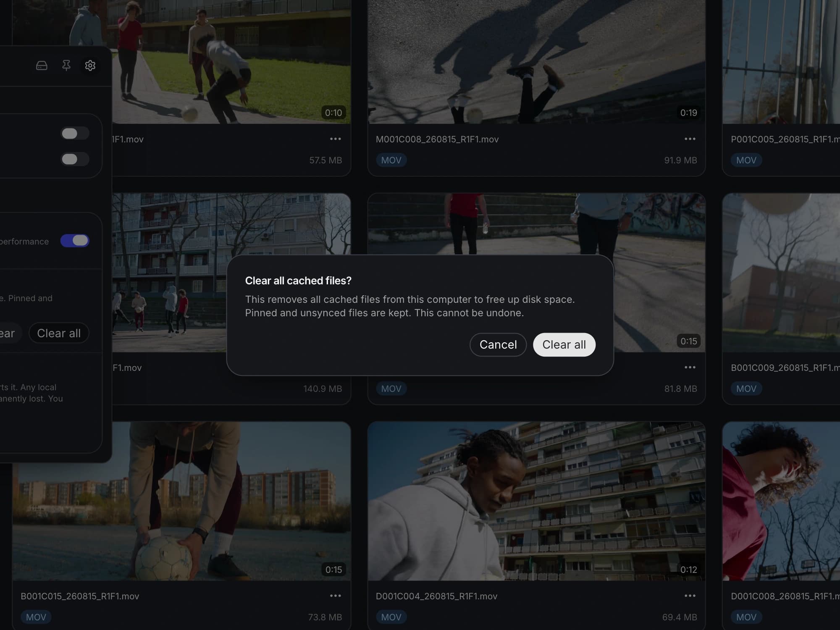Open the D001C004_260815_R1F1.mov thumbnail
Viewport: 840px width, 630px height.
536,501
